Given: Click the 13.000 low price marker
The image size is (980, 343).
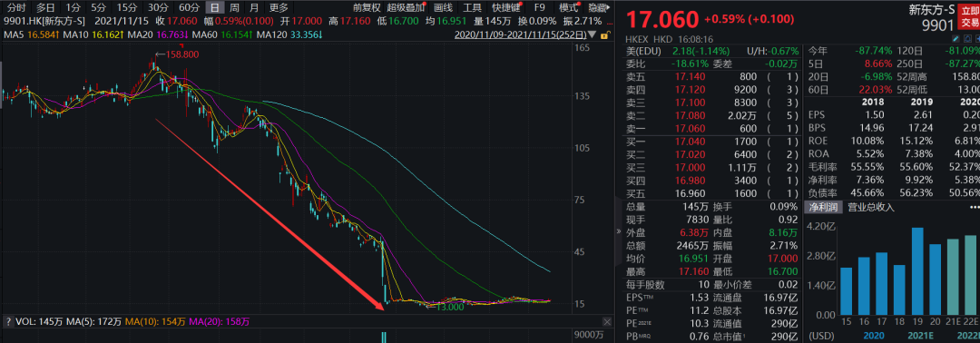Looking at the screenshot, I should (x=445, y=307).
